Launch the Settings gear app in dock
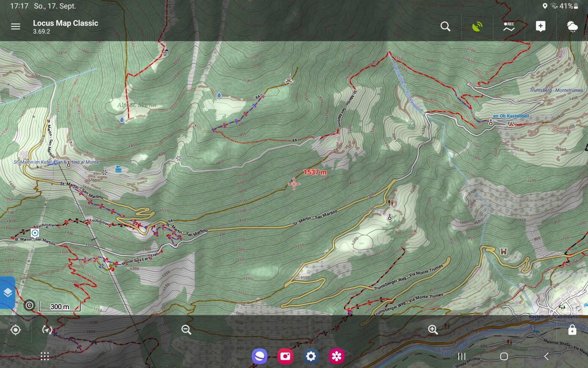 [x=311, y=356]
